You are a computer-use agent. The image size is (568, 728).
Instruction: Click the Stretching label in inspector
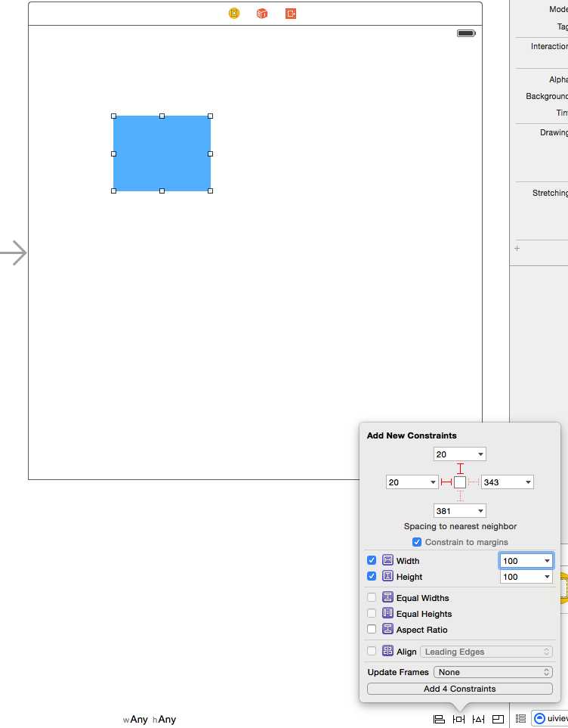(550, 193)
